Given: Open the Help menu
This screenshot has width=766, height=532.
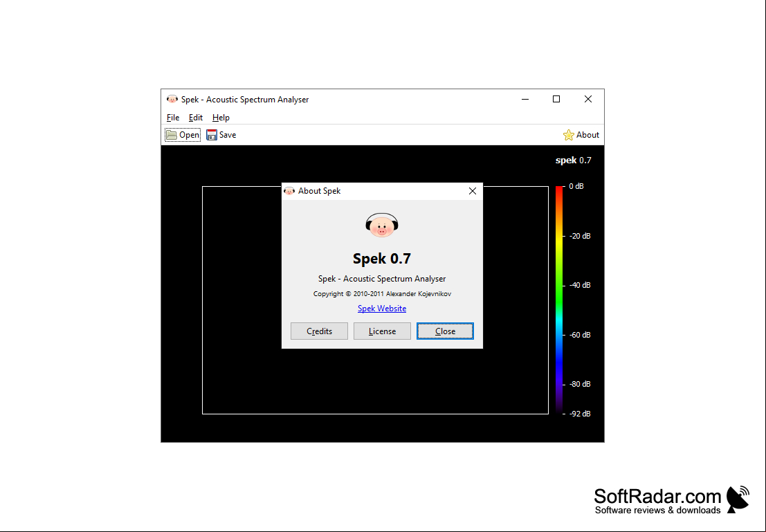Looking at the screenshot, I should (x=221, y=117).
